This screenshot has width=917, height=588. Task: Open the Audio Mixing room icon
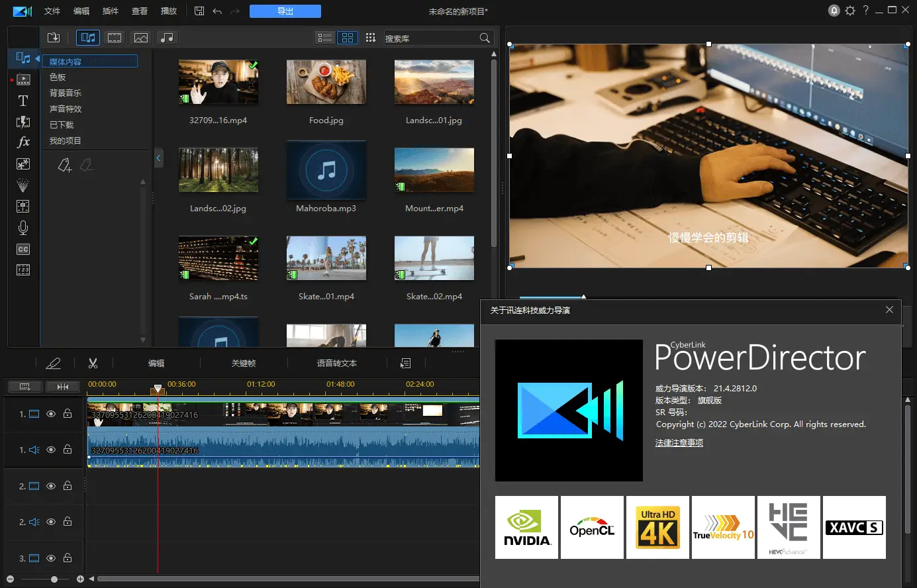23,207
